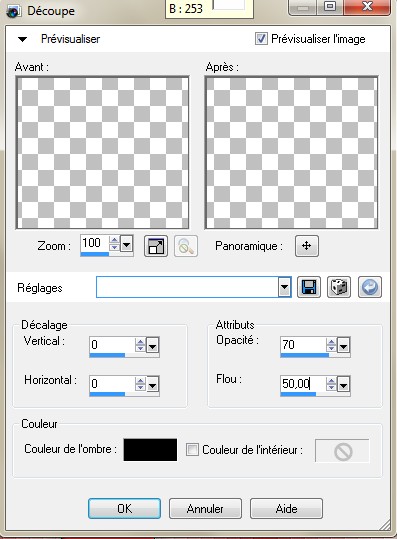
Task: Open the Flou slider dropdown
Action: pos(343,384)
